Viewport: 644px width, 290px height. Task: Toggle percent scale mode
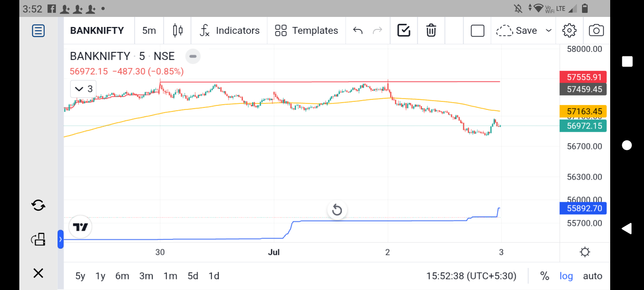pos(545,276)
